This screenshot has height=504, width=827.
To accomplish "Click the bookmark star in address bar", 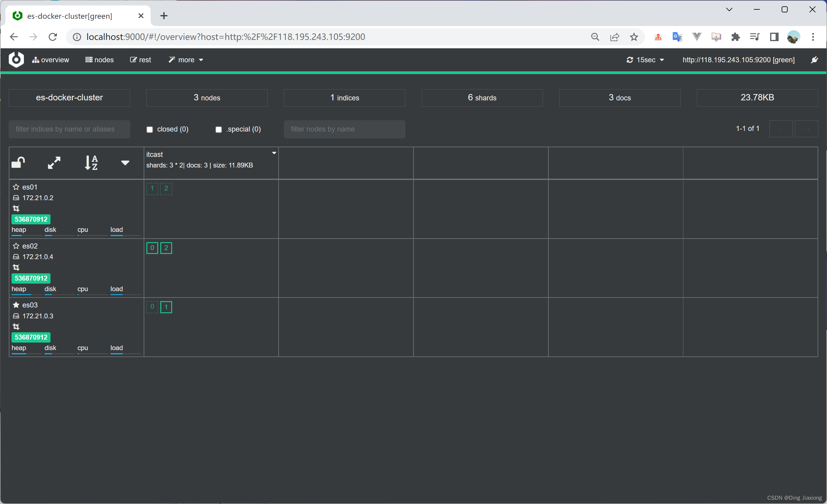I will tap(634, 37).
